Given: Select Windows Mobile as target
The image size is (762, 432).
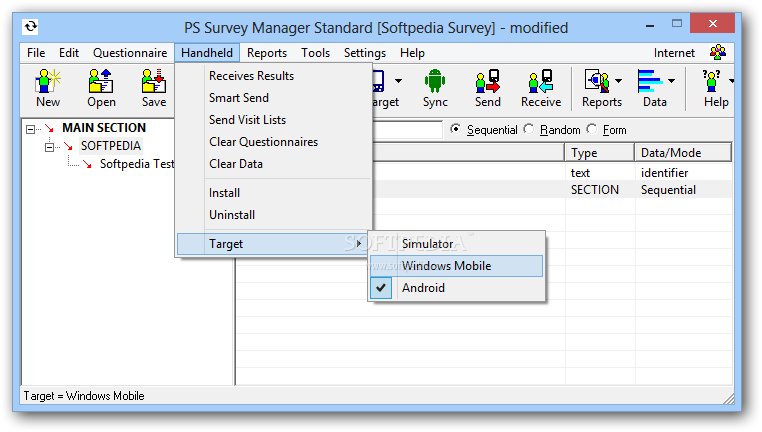Looking at the screenshot, I should point(456,266).
